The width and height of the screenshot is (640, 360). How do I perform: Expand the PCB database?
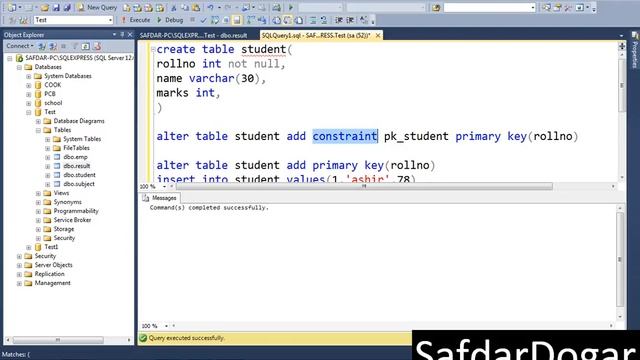pos(29,94)
